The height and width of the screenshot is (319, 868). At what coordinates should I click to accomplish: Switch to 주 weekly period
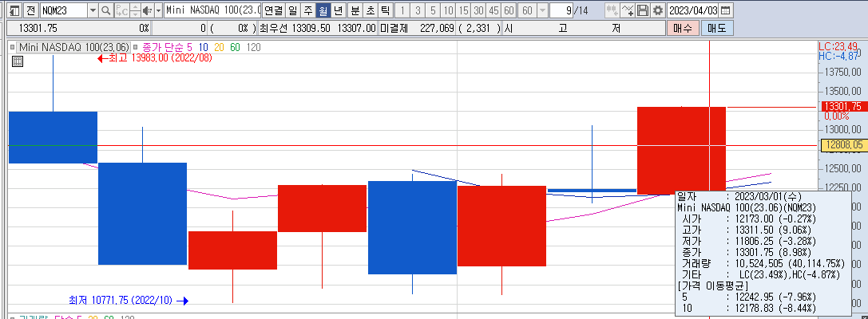point(307,10)
